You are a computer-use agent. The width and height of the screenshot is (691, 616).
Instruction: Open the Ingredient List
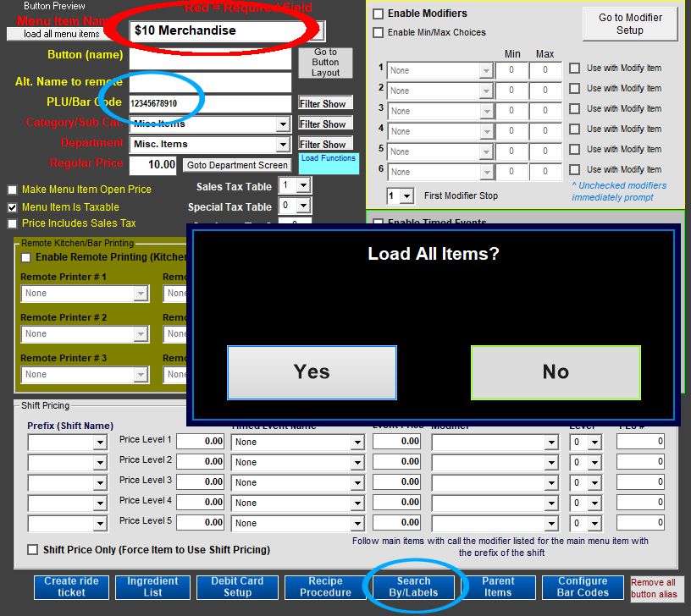coord(152,586)
